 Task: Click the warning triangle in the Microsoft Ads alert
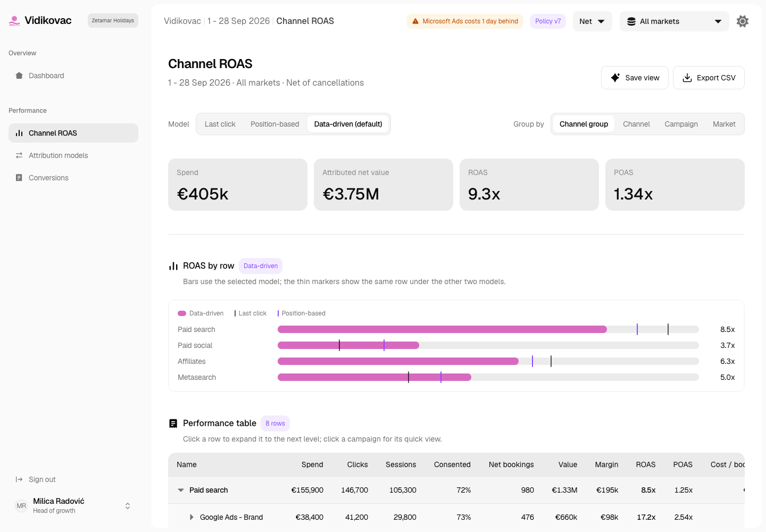click(x=415, y=21)
